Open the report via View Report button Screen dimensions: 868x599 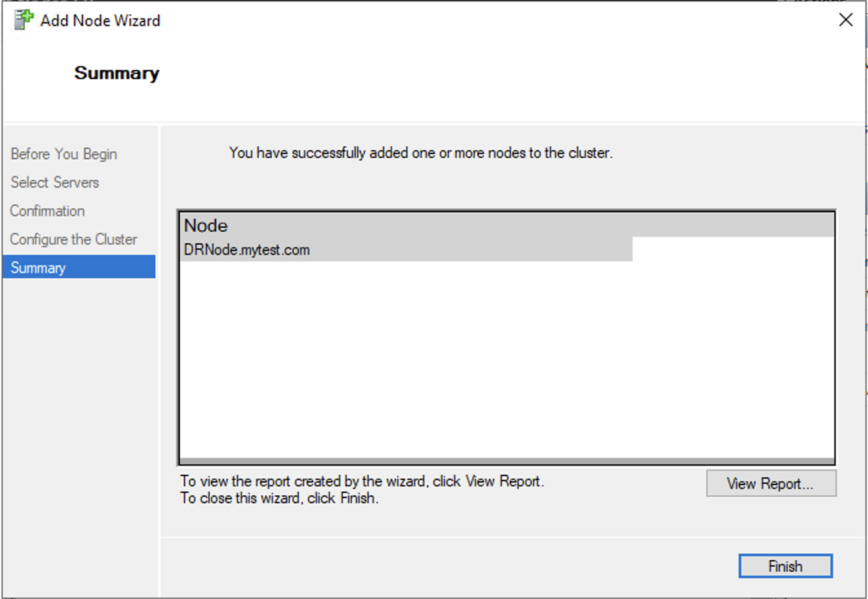[771, 484]
